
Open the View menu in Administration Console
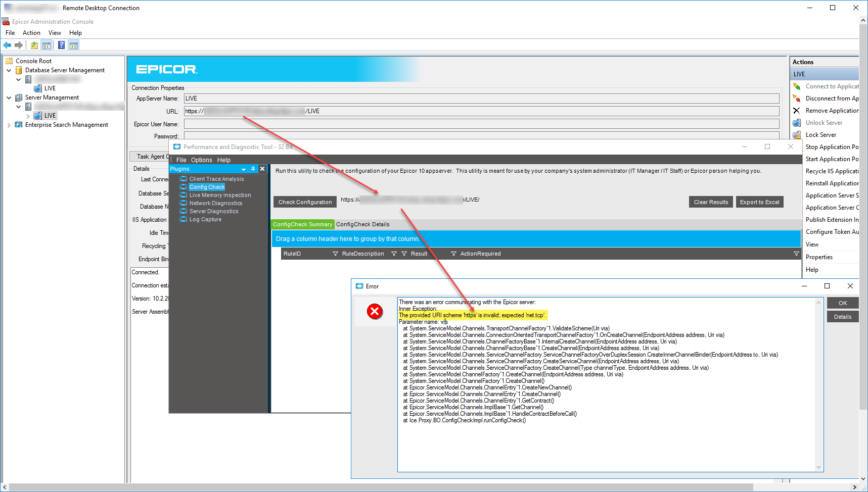pyautogui.click(x=55, y=33)
